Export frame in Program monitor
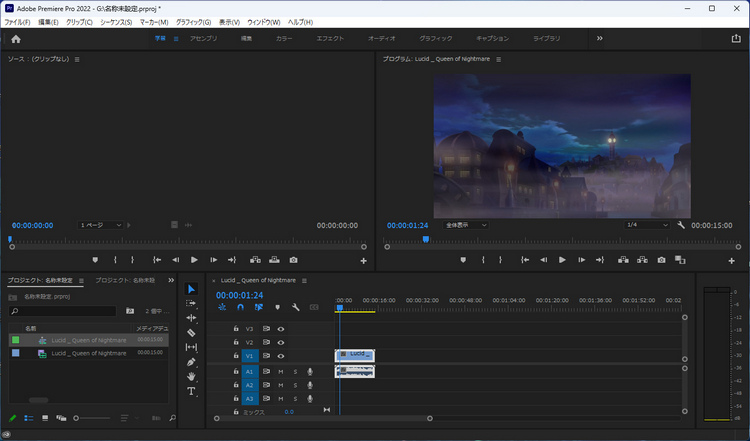 click(661, 260)
